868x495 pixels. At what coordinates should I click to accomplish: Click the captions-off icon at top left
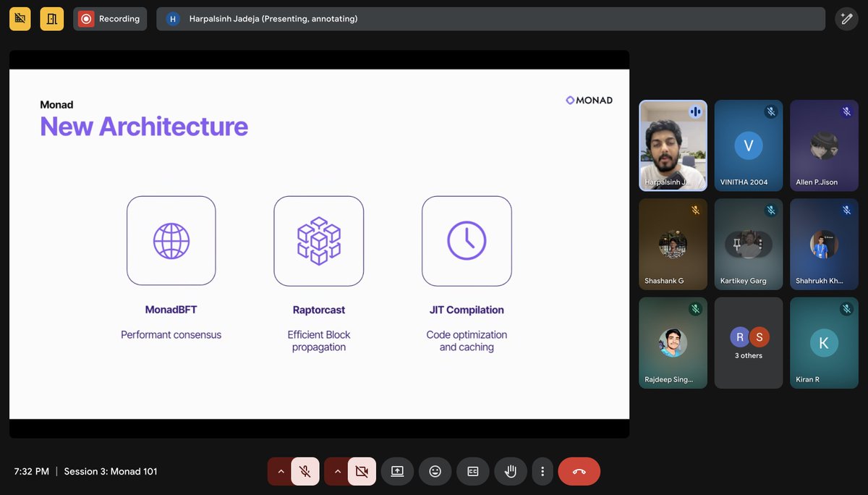(x=20, y=19)
